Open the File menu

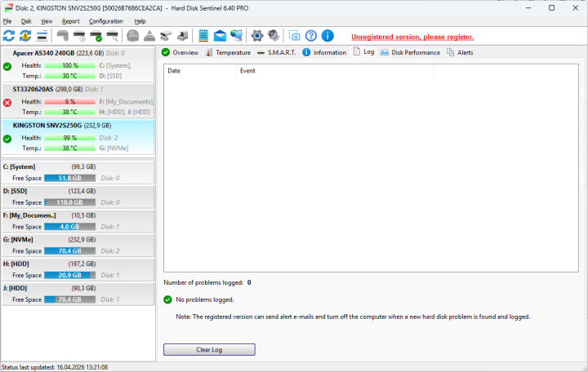click(x=7, y=21)
